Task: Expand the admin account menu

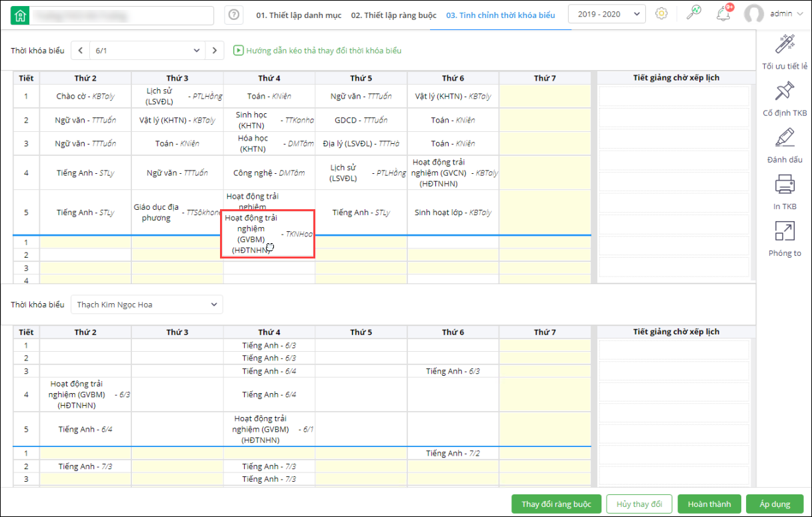Action: (786, 14)
